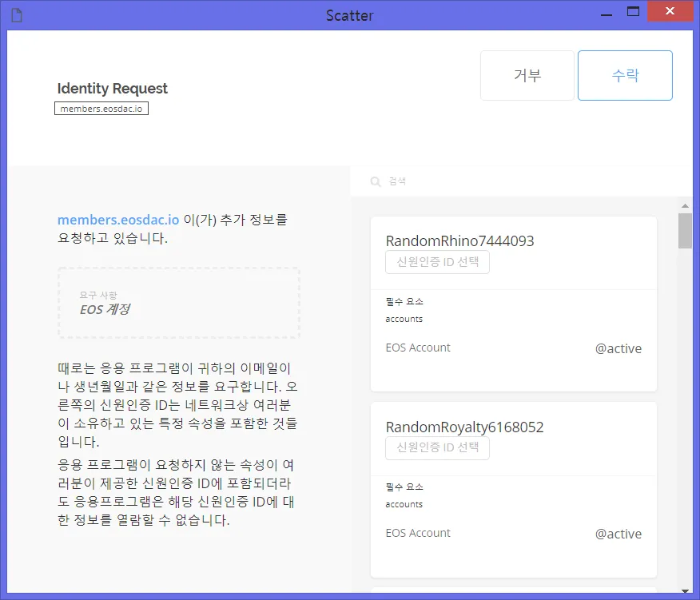This screenshot has height=600, width=700.
Task: Click the vertical scrollbar thumb
Action: 685,231
